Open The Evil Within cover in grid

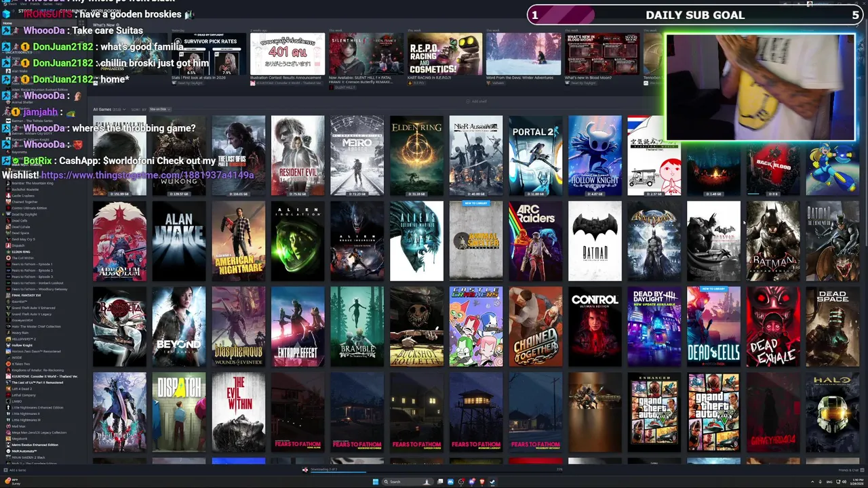coord(238,412)
